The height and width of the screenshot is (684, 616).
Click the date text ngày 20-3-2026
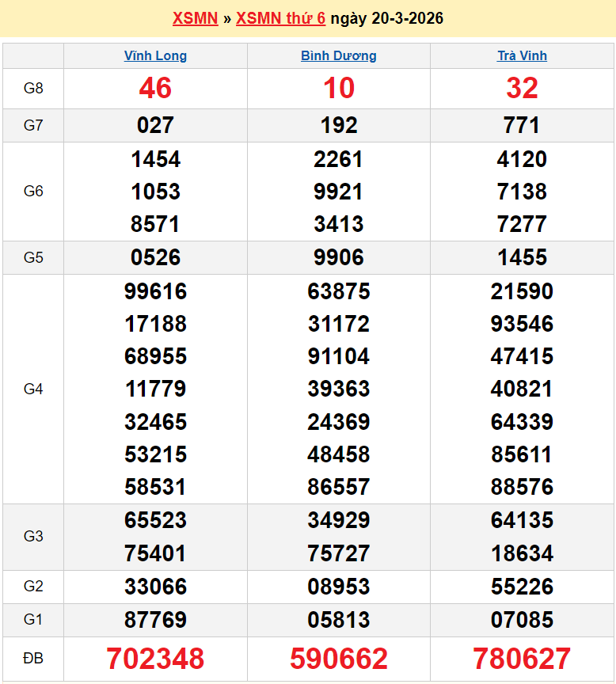click(386, 18)
